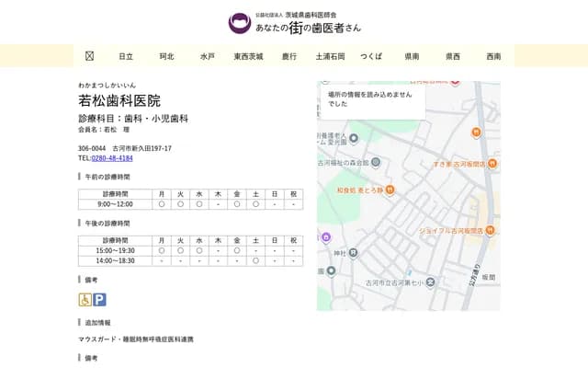Open the 土浦石岡 area tab
Screen dimensions: 588x368
click(330, 56)
